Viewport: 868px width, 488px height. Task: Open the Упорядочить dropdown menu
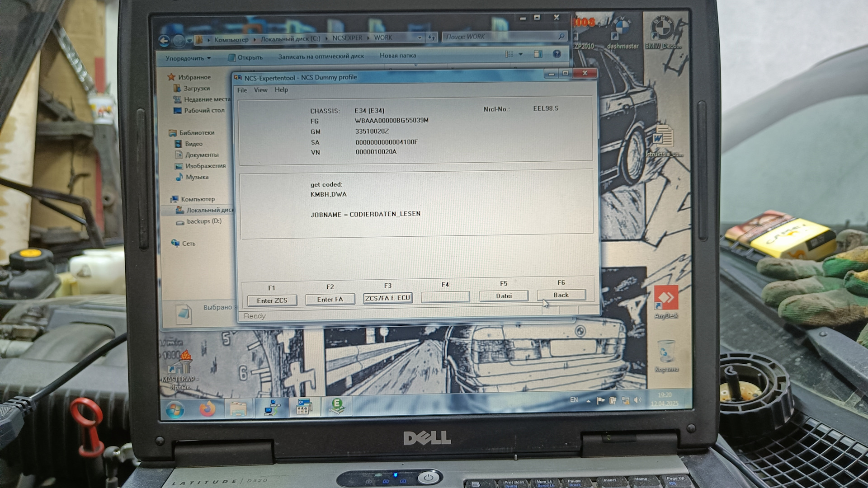188,58
